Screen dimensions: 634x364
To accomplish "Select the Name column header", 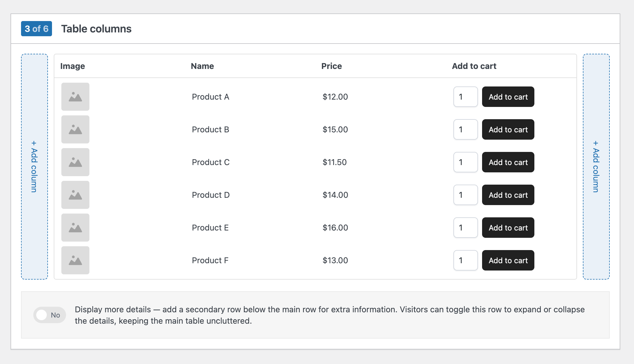I will (202, 66).
